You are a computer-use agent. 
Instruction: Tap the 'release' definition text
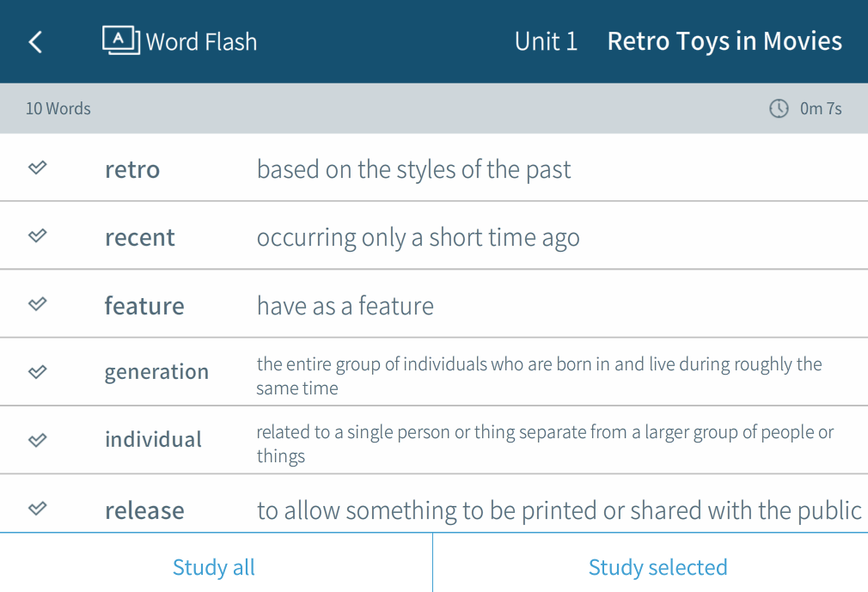pyautogui.click(x=559, y=510)
